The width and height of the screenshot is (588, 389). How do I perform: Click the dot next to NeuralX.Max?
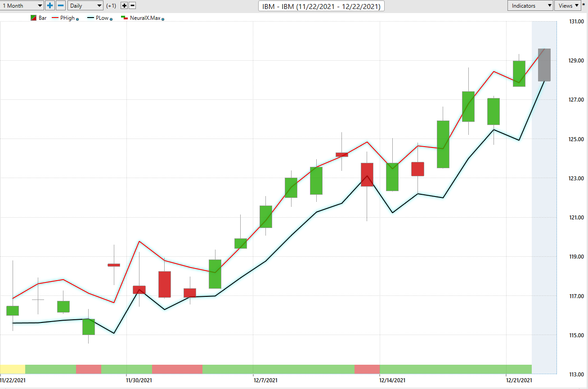coord(162,19)
